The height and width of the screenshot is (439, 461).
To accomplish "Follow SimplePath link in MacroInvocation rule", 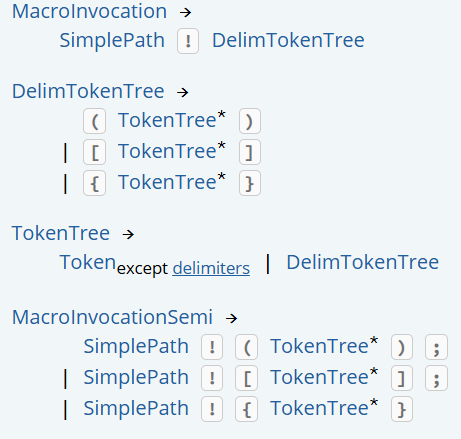I will coord(112,41).
